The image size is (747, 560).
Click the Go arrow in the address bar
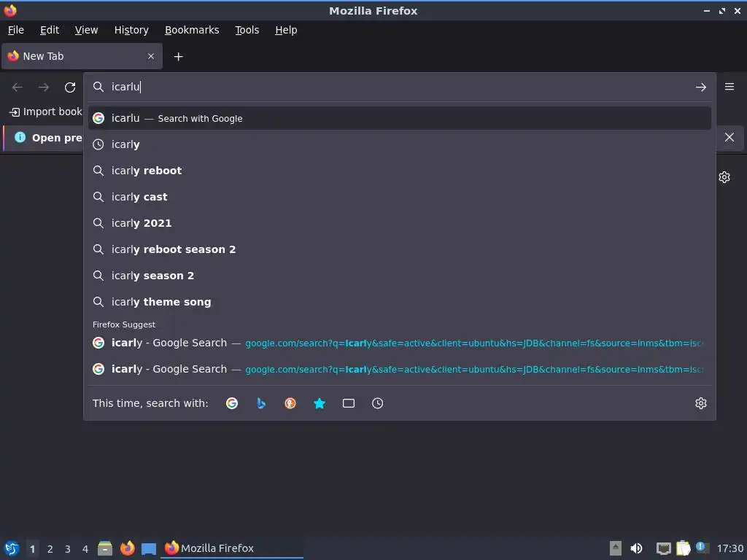pos(700,87)
